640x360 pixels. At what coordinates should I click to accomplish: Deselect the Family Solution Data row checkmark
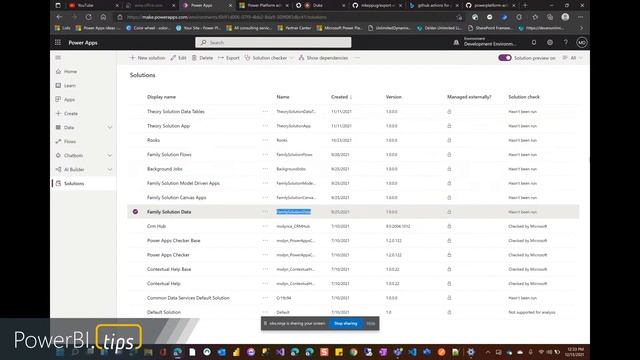[x=135, y=212]
